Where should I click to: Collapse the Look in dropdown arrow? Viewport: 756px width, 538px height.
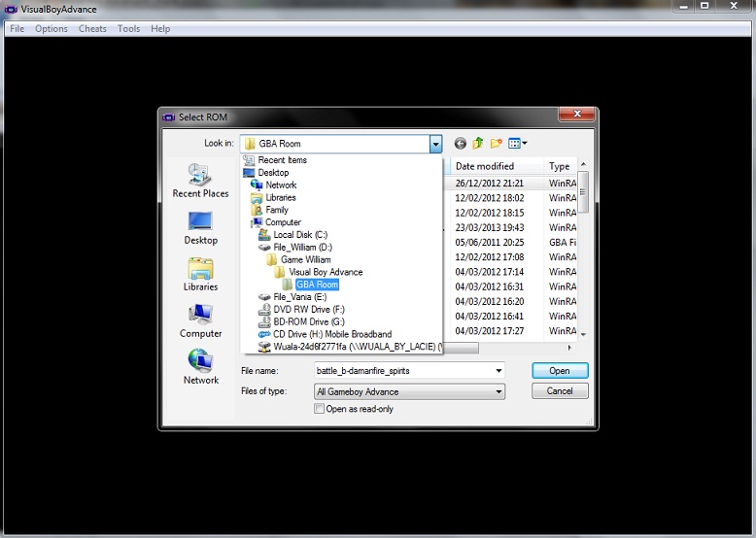coord(435,144)
